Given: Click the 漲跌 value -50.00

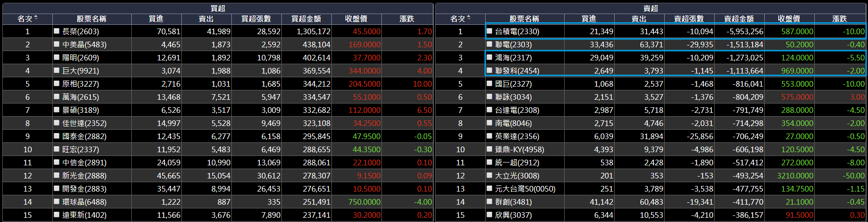Looking at the screenshot, I should [854, 176].
